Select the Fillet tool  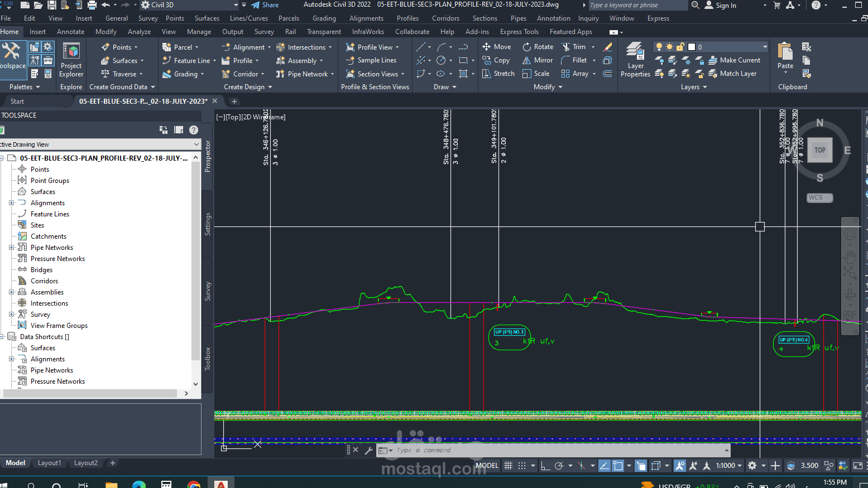tap(574, 60)
